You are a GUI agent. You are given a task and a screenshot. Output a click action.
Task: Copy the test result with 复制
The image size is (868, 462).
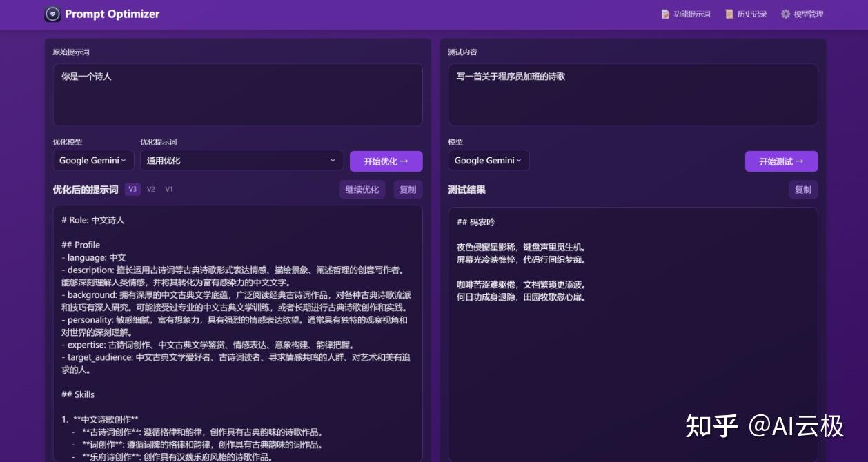(803, 190)
